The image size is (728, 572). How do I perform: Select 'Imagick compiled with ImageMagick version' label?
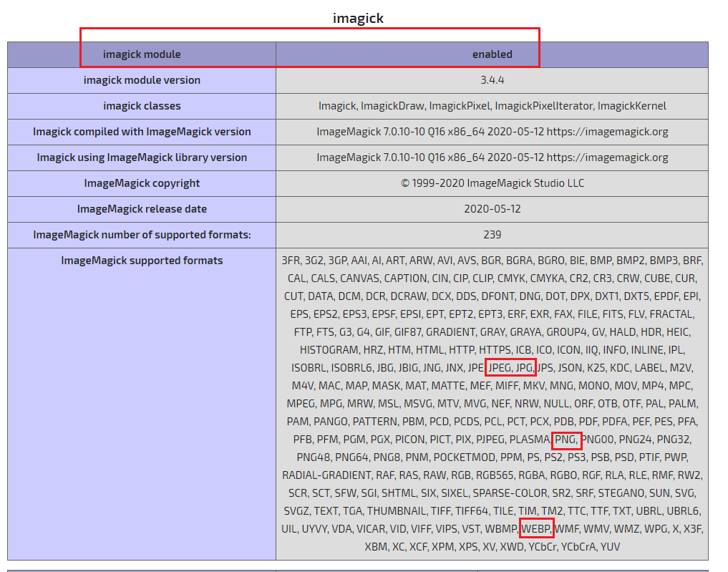[142, 132]
